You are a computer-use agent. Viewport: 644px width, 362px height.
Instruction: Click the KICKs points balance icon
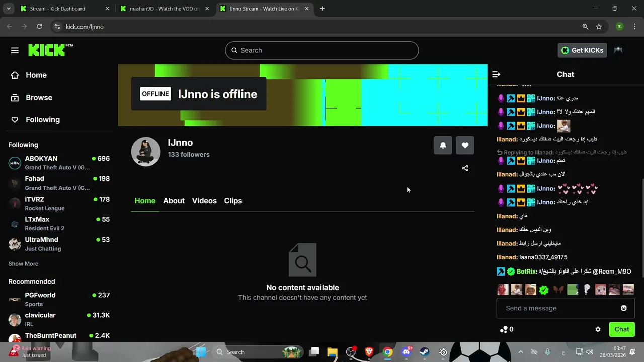click(504, 329)
